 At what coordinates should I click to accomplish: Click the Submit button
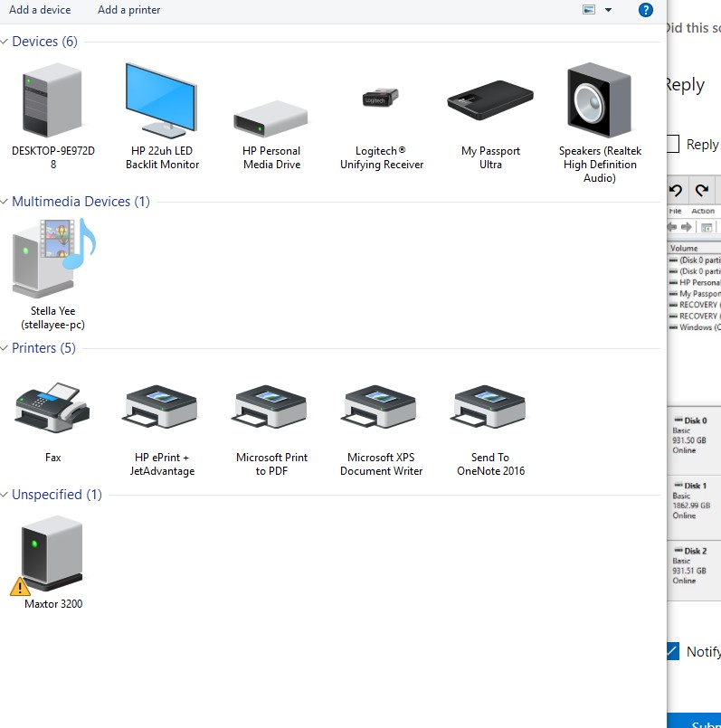point(694,721)
